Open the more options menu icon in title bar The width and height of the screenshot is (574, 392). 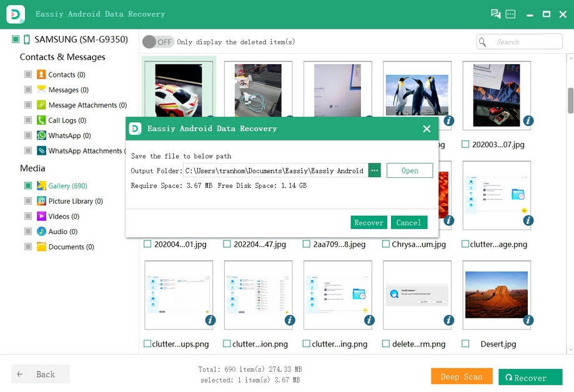(510, 14)
